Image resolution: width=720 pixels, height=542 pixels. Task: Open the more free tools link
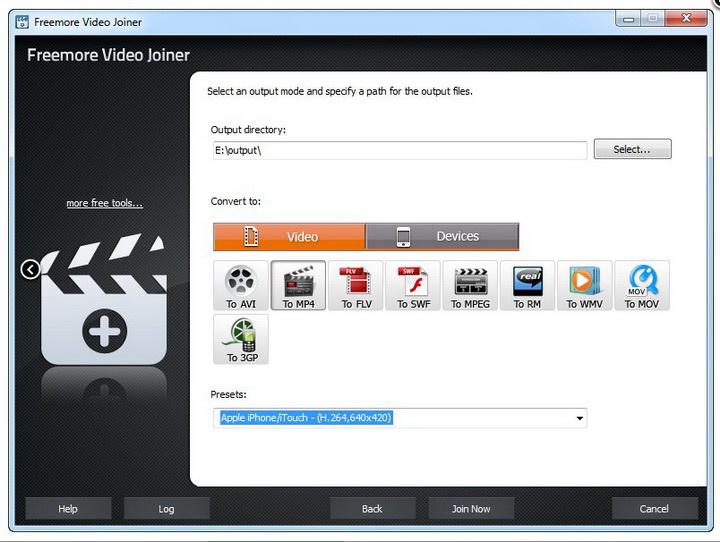pyautogui.click(x=105, y=203)
